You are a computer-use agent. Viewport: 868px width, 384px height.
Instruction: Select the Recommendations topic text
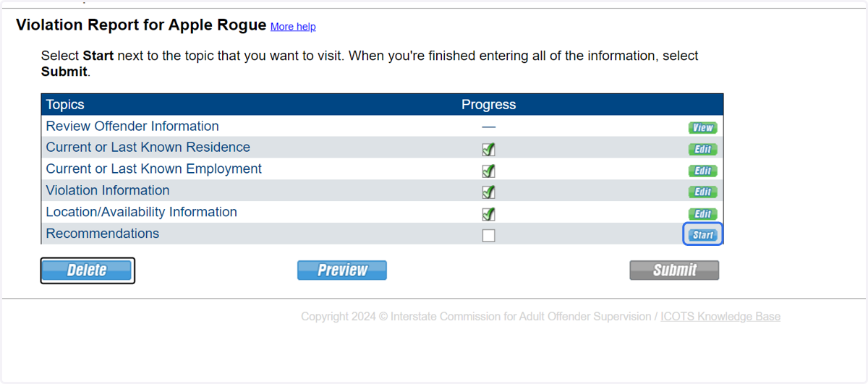pyautogui.click(x=103, y=234)
